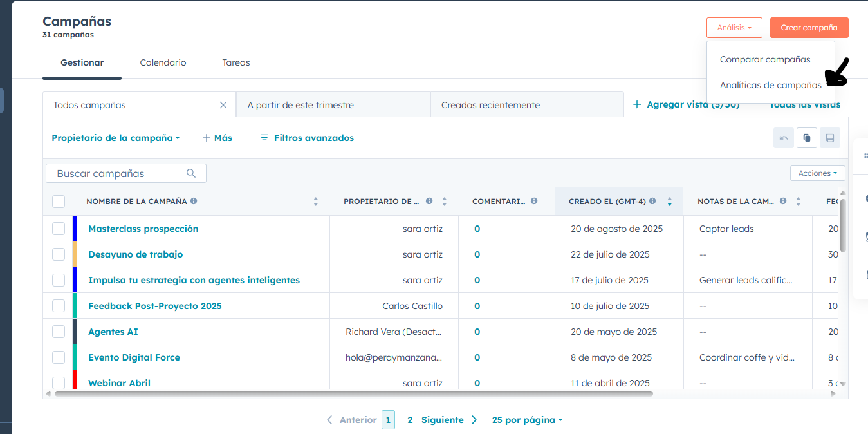This screenshot has height=434, width=868.
Task: Click the 'Crear campaña' button
Action: pyautogui.click(x=809, y=28)
